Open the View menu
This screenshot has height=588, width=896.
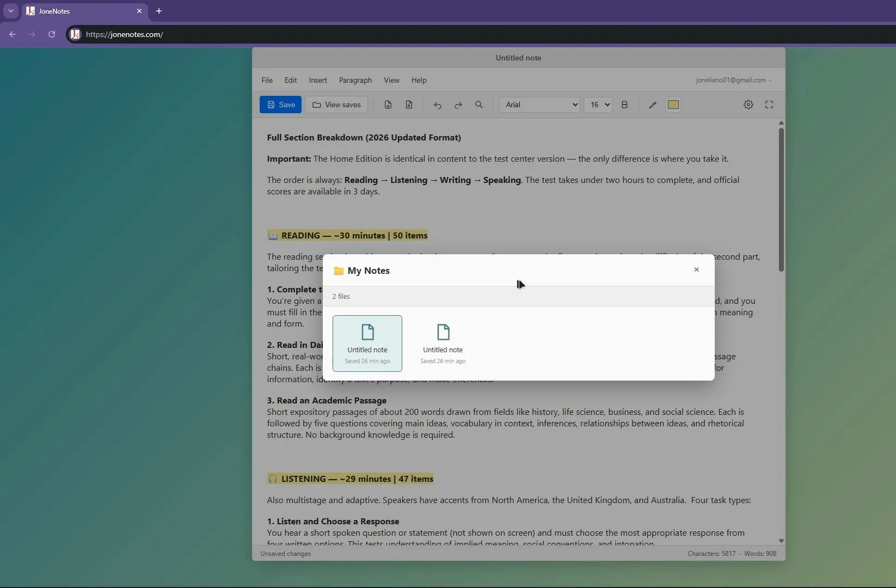pyautogui.click(x=391, y=80)
